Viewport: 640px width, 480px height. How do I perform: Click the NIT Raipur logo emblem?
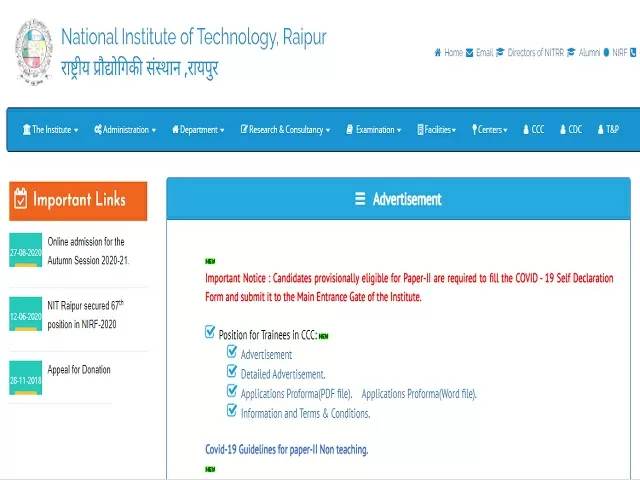(33, 51)
